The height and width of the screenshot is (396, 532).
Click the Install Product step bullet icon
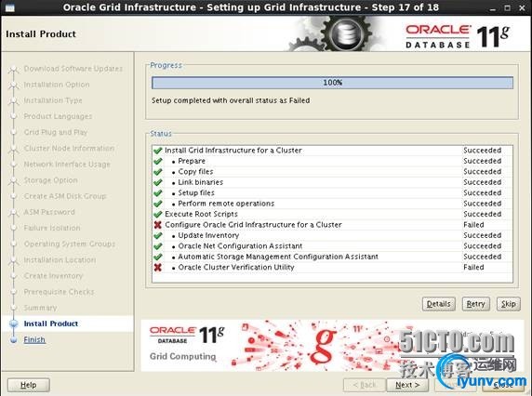(14, 323)
